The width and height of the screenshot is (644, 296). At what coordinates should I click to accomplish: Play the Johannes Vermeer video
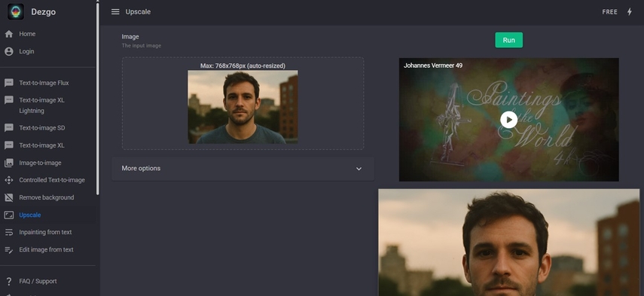(x=508, y=120)
